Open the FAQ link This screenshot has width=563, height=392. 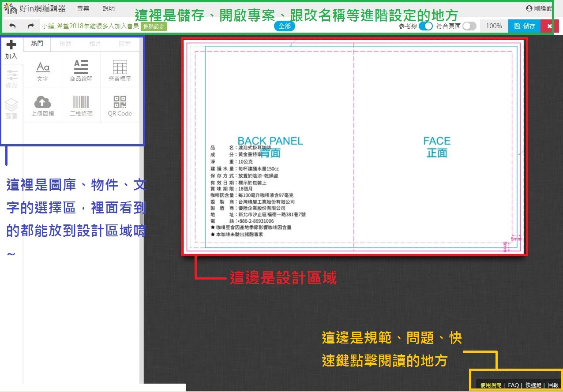tap(513, 385)
